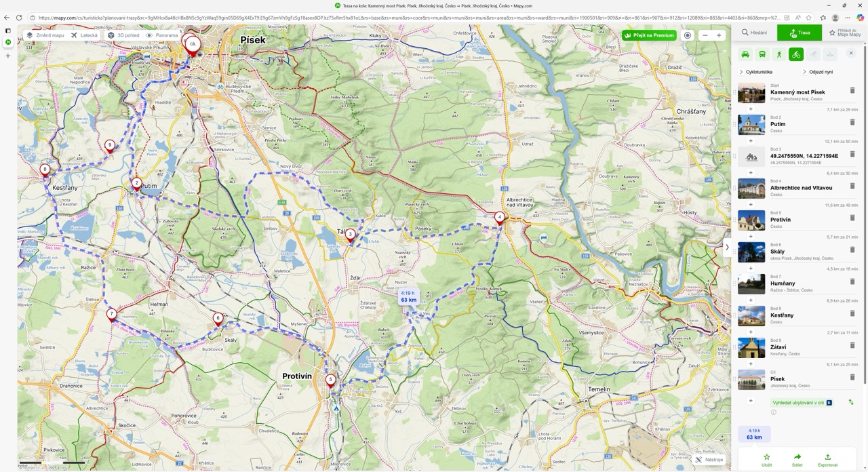Center map on my location

688,35
